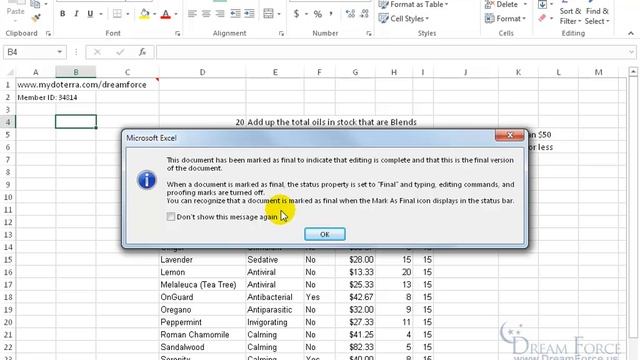The height and width of the screenshot is (360, 640).
Task: Click OK in the Microsoft Excel dialog
Action: 324,234
